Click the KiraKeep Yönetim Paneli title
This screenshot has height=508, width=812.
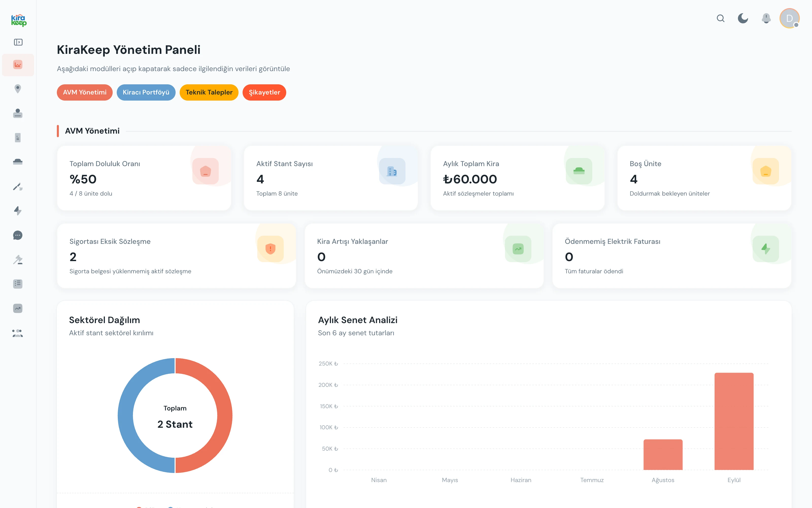(128, 50)
